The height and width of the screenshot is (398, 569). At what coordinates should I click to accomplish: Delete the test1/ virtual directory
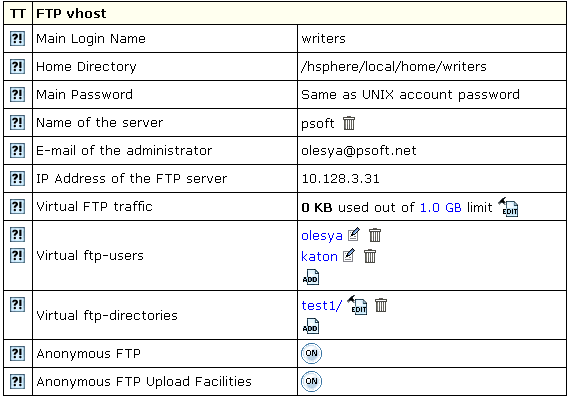[381, 305]
